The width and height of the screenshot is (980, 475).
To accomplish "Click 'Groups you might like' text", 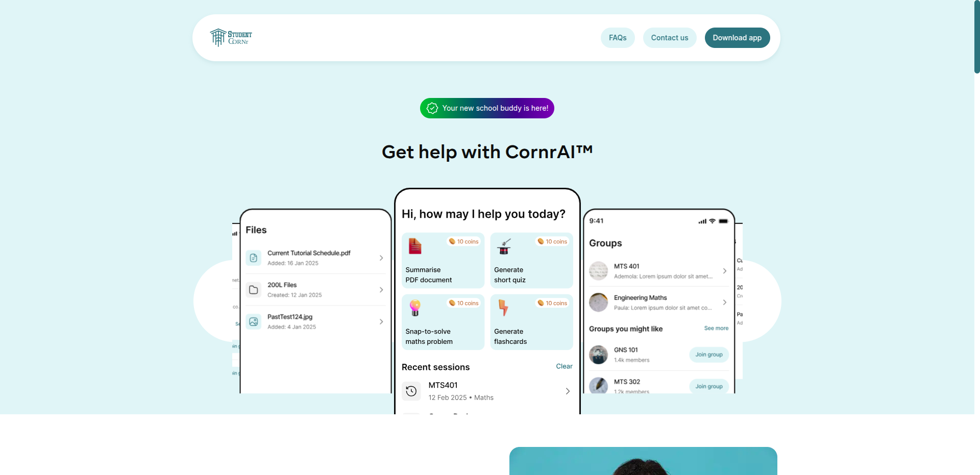I will 626,329.
